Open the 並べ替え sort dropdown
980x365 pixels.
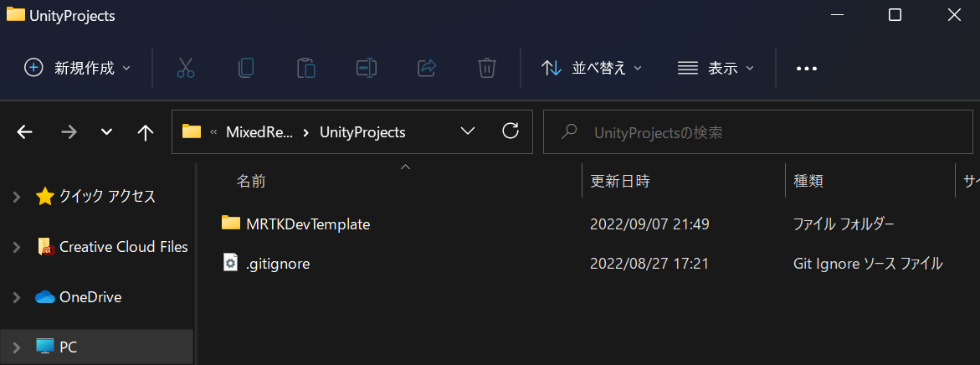coord(591,68)
